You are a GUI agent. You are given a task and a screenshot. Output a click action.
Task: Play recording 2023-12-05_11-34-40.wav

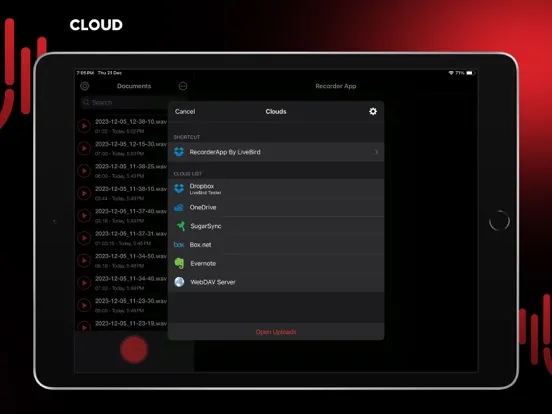(84, 283)
